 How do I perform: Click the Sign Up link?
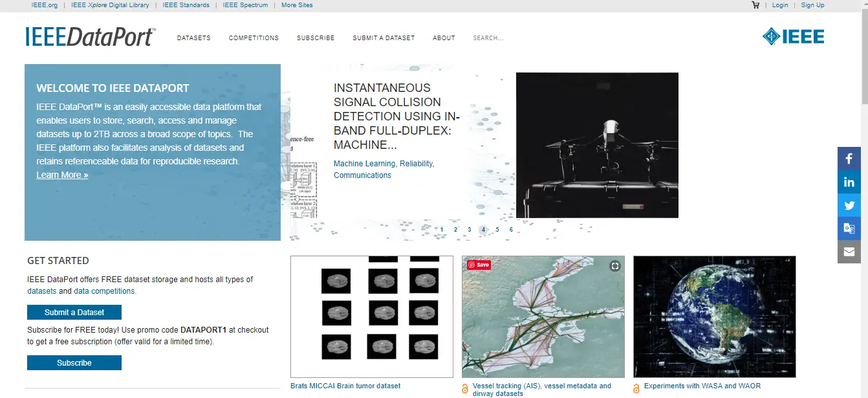tap(812, 5)
